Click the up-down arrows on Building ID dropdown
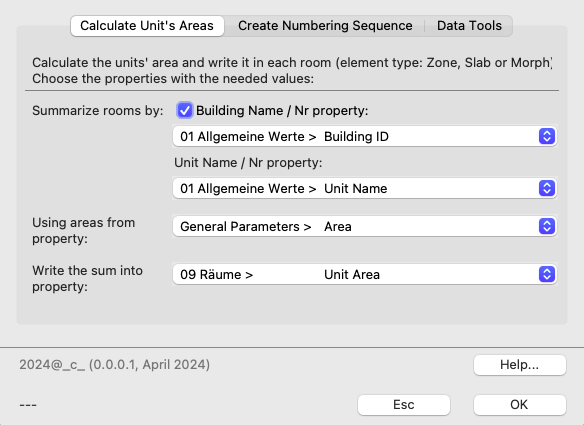 click(x=547, y=136)
